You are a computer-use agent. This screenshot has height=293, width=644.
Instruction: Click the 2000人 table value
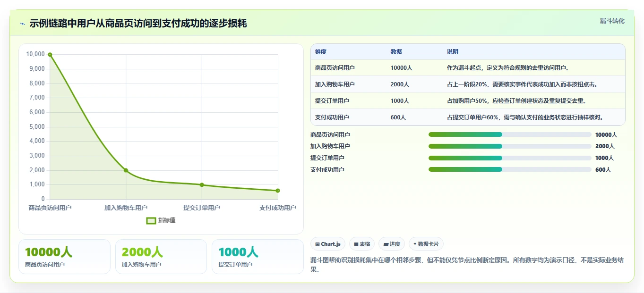coord(400,84)
